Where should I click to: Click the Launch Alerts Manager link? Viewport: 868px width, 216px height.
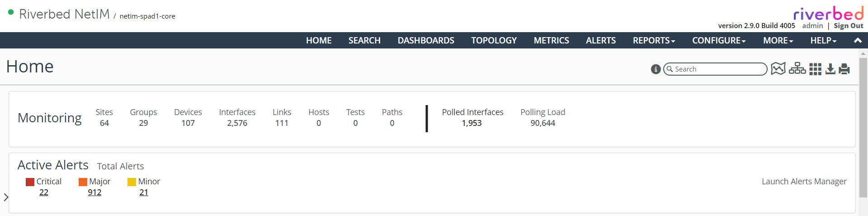804,182
